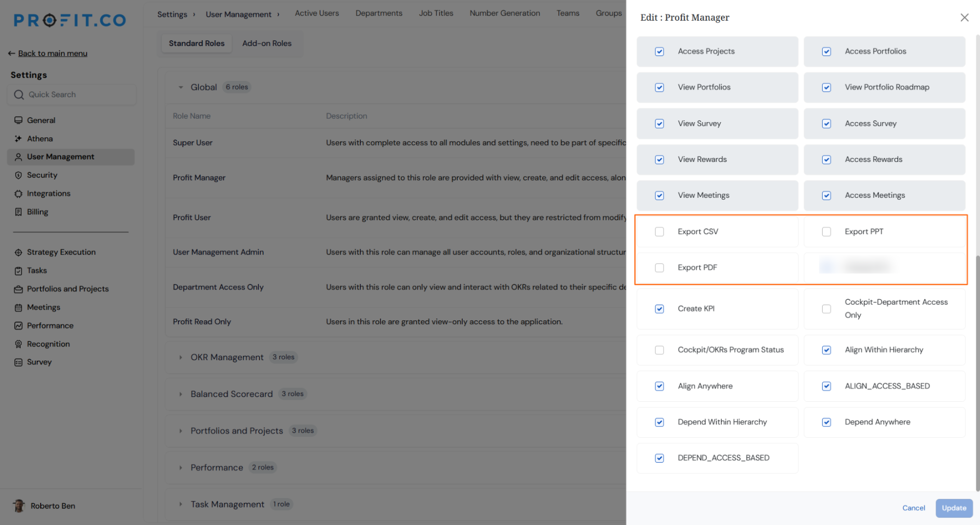Expand the Balanced Scorecard roles group
980x525 pixels.
[x=180, y=394]
